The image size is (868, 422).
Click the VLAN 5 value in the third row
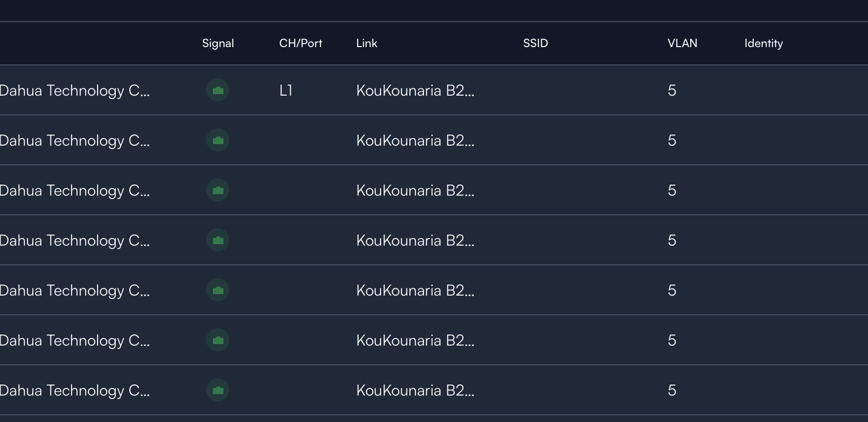[x=672, y=190]
